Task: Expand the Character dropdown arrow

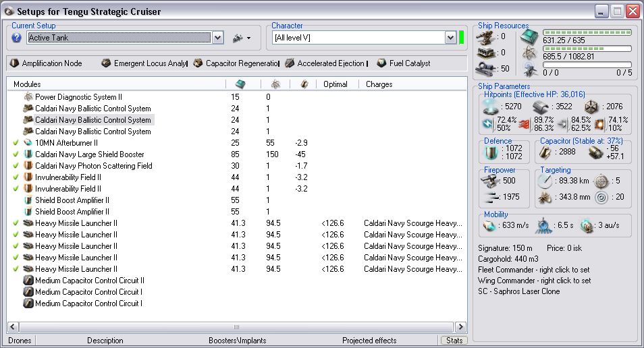Action: pyautogui.click(x=450, y=38)
